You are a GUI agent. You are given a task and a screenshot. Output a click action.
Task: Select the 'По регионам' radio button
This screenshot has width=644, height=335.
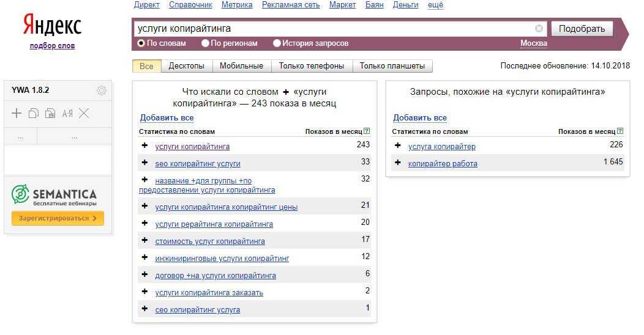pyautogui.click(x=206, y=43)
